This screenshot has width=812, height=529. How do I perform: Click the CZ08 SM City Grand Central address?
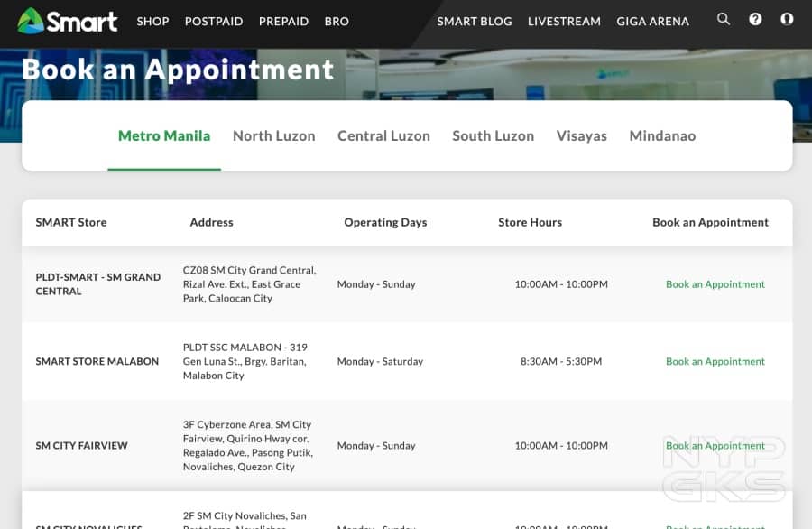click(249, 284)
